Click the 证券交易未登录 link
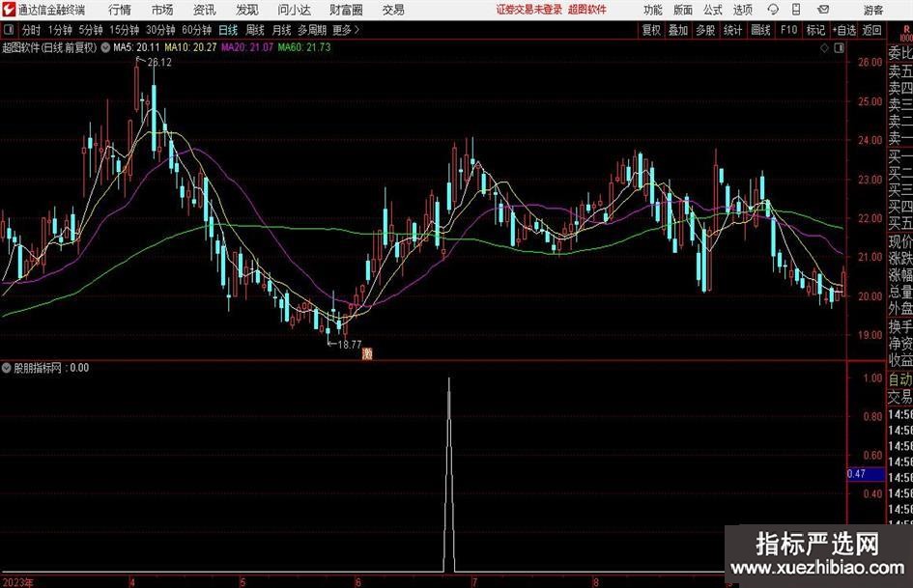Image resolution: width=913 pixels, height=588 pixels. 529,10
